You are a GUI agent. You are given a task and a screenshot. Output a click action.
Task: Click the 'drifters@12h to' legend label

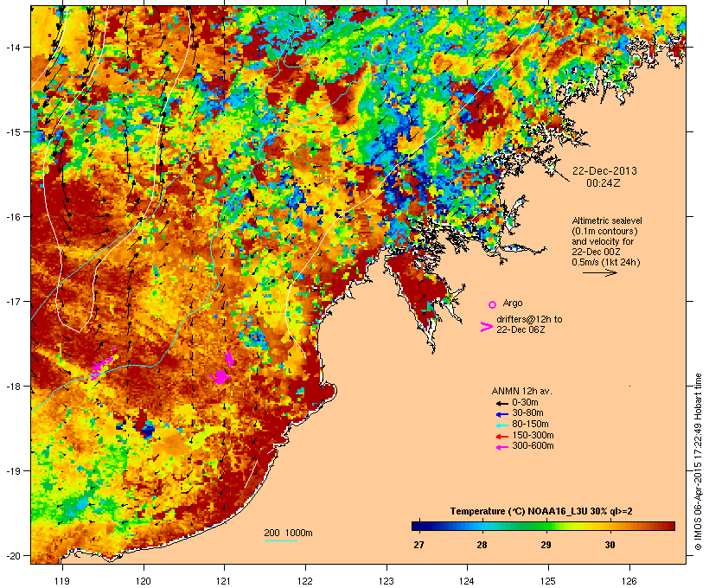[529, 319]
